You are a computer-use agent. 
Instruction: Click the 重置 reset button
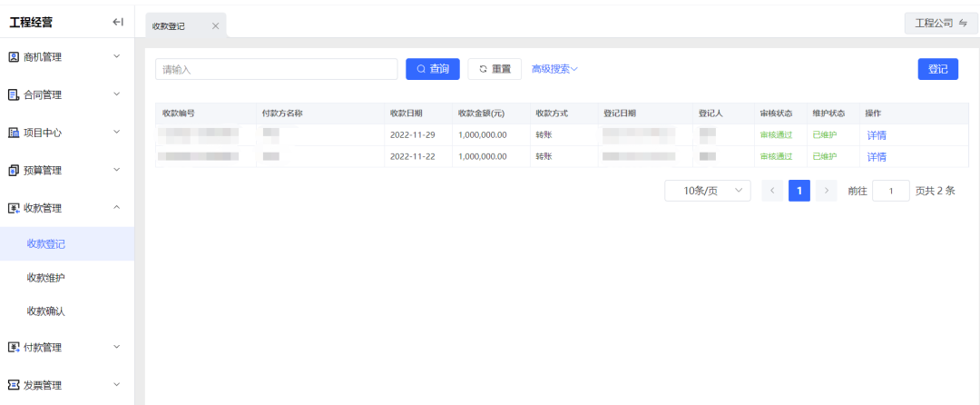(x=495, y=69)
